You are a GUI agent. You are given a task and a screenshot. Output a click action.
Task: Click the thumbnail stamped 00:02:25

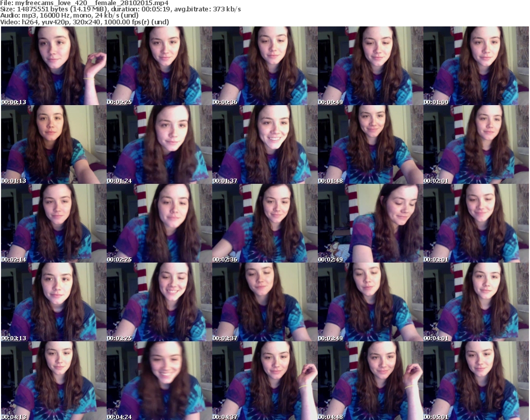click(159, 223)
